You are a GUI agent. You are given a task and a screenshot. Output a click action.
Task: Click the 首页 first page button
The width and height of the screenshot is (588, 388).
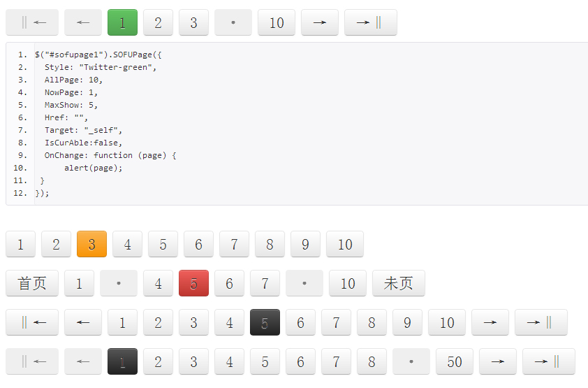(32, 283)
